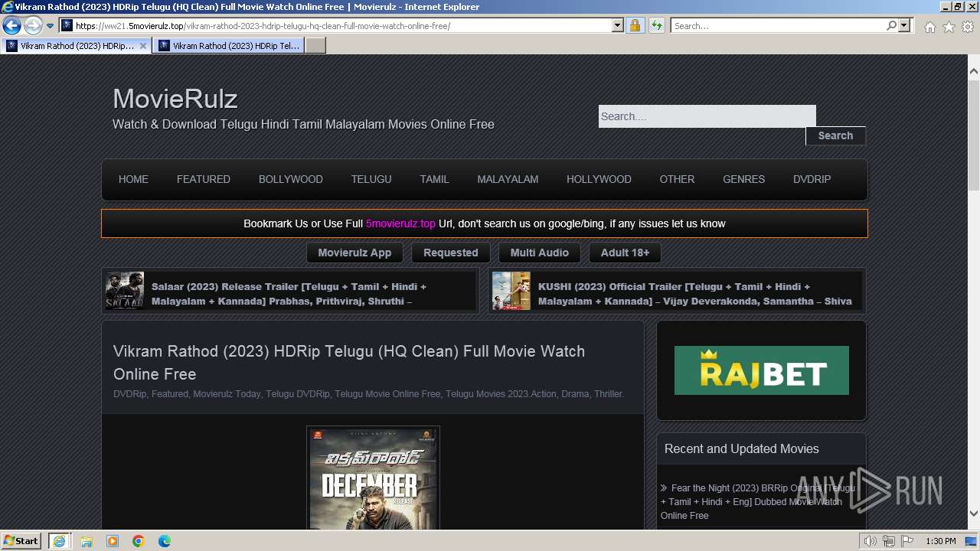Open FEATURED in navigation menu
Viewport: 980px width, 551px height.
[204, 179]
